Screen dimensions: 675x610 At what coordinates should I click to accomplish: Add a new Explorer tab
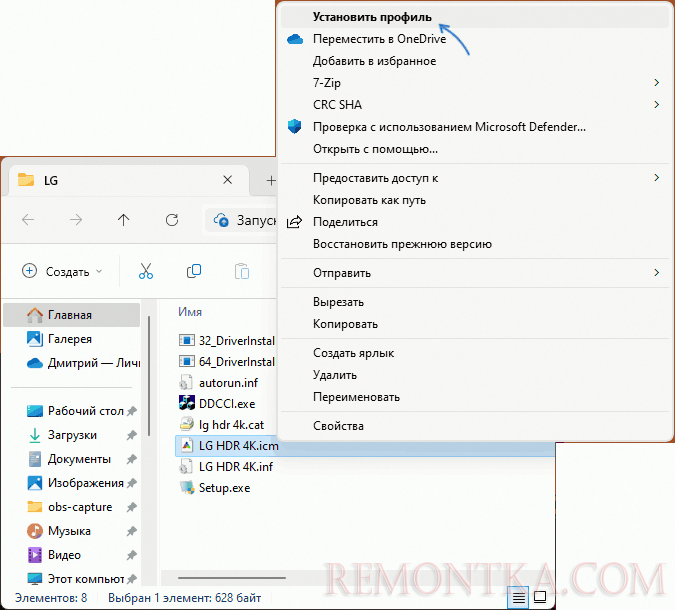pos(271,181)
